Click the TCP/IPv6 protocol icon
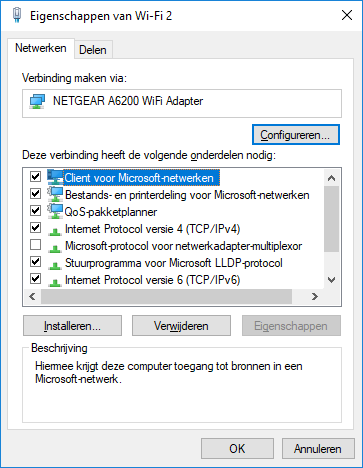The image size is (363, 468). click(55, 282)
